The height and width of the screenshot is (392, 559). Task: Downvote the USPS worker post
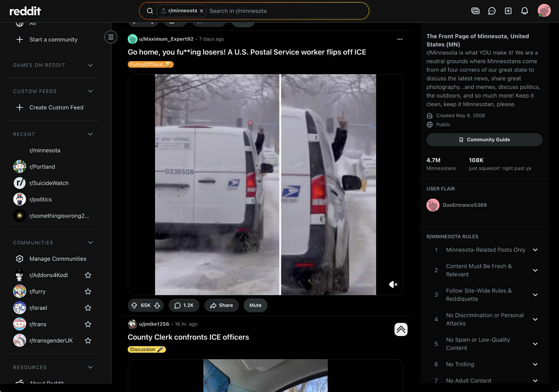click(x=157, y=305)
